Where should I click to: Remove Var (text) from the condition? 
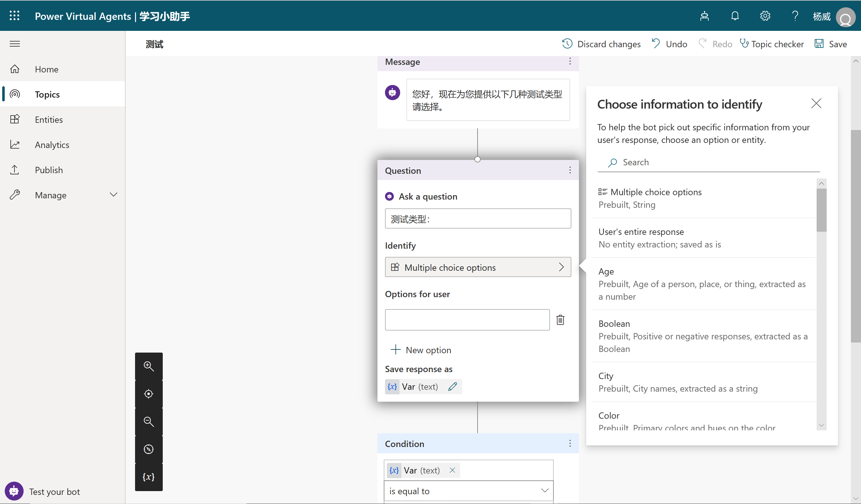(452, 470)
